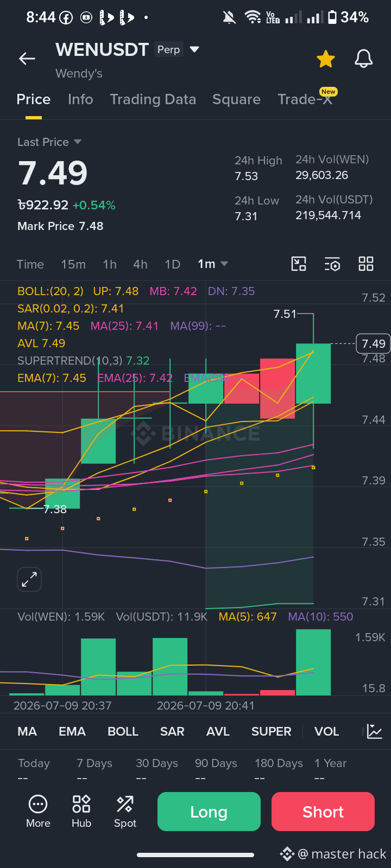The width and height of the screenshot is (391, 868).
Task: Select the 4h chart interval
Action: click(x=140, y=264)
